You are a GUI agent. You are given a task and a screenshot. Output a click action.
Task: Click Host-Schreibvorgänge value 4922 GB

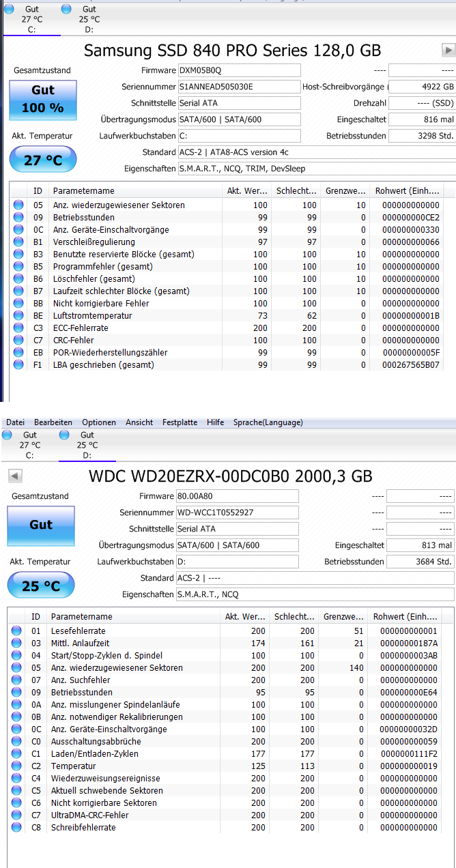(423, 87)
